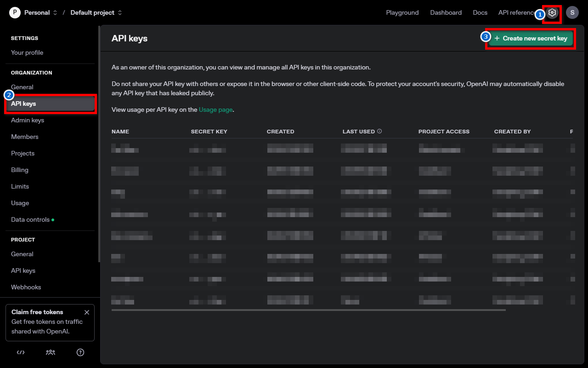Open Limits settings page

coord(20,186)
